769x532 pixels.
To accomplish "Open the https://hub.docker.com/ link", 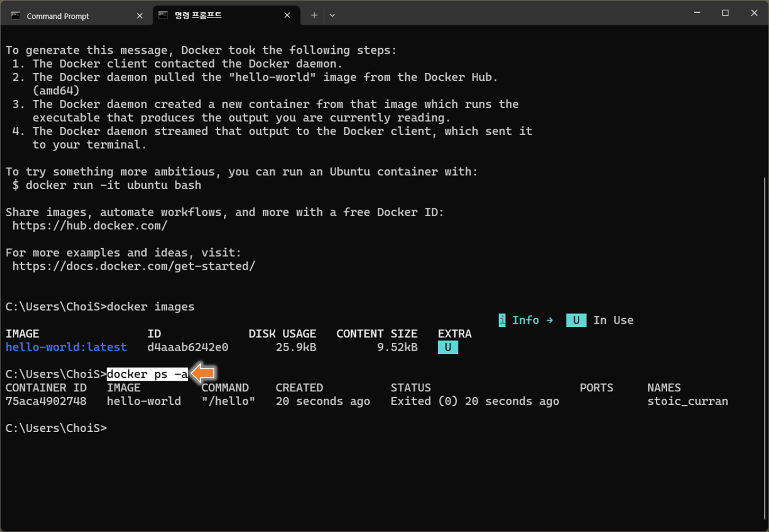I will (90, 226).
